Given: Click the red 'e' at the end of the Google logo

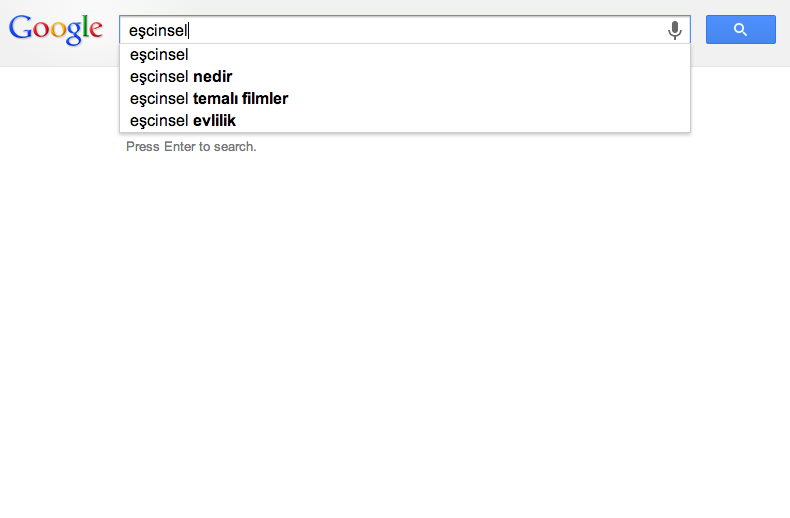Looking at the screenshot, I should pos(96,31).
